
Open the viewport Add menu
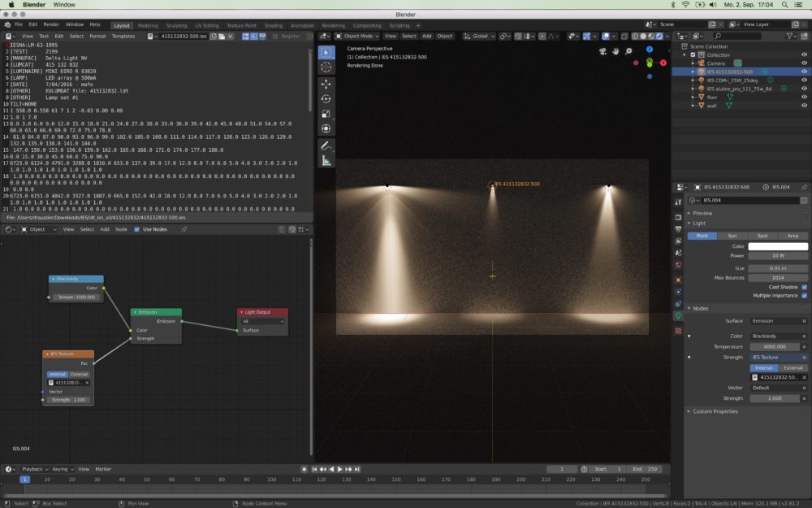point(426,37)
